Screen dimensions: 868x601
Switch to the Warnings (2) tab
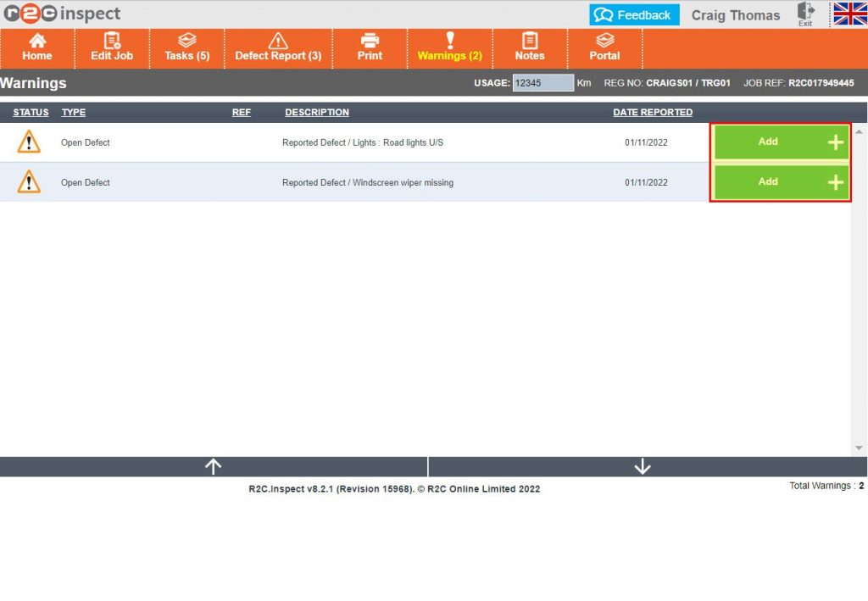[x=449, y=48]
